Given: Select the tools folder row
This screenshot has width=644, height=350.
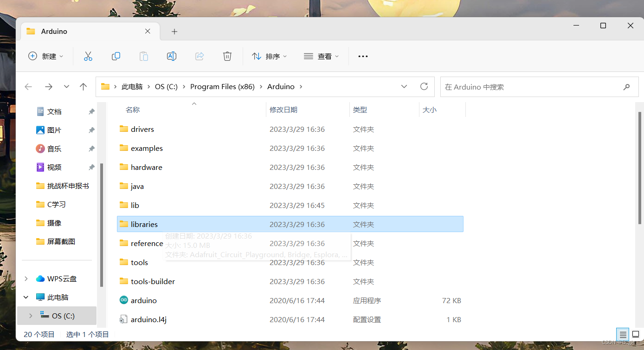Looking at the screenshot, I should pyautogui.click(x=290, y=262).
